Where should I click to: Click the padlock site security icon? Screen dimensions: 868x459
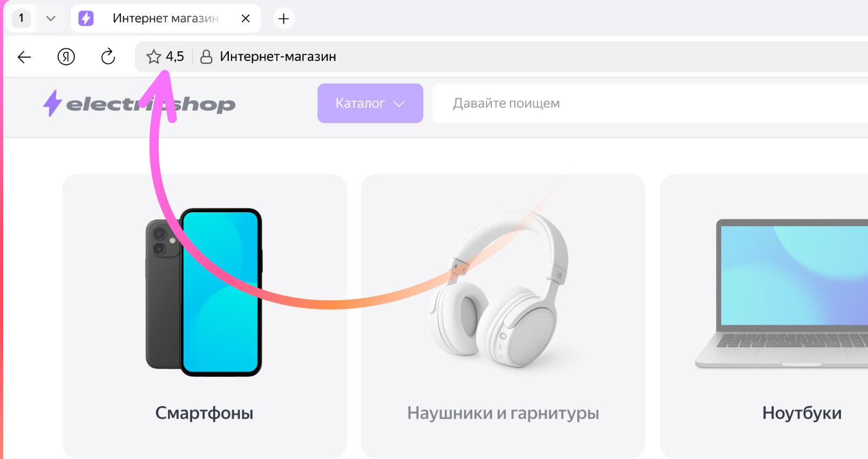[x=206, y=57]
